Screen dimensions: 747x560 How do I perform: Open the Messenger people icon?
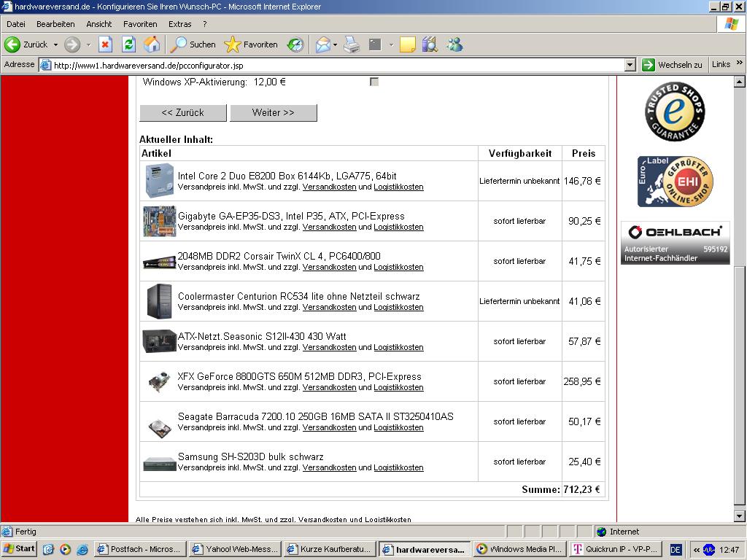pyautogui.click(x=454, y=44)
